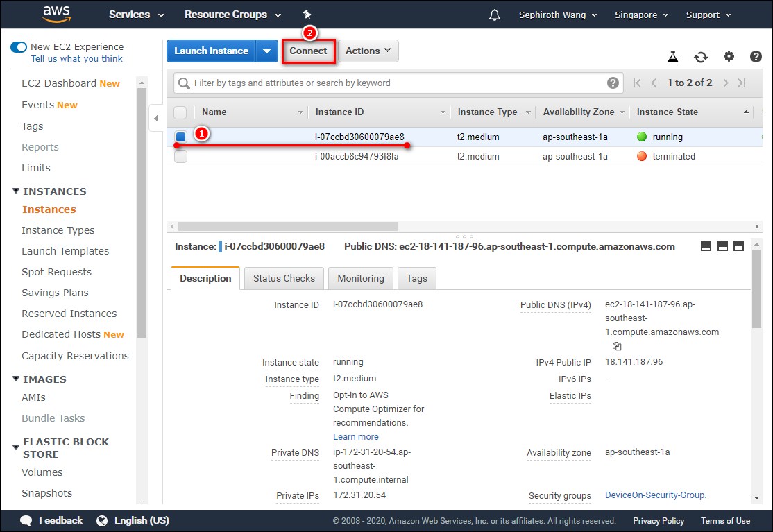Click the AWS logo home icon

click(x=56, y=14)
